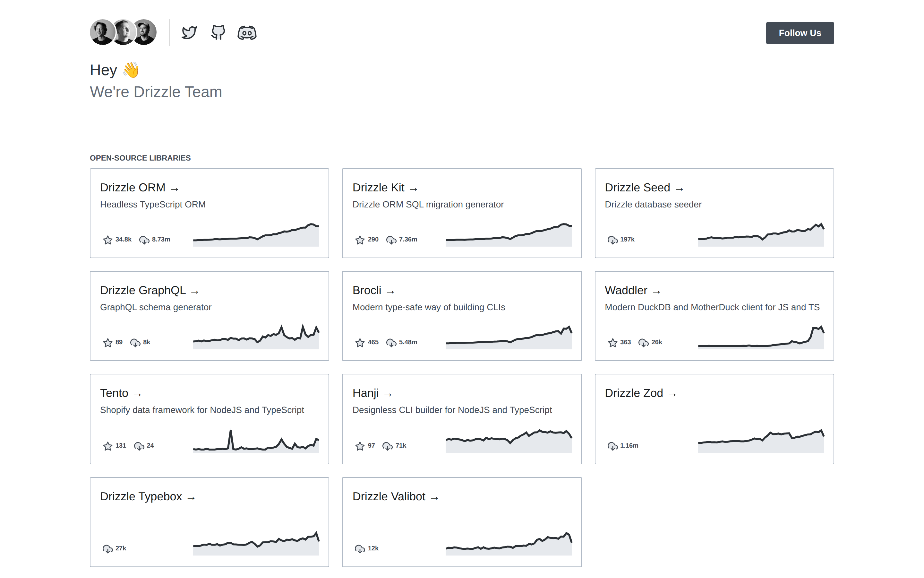This screenshot has width=924, height=578.
Task: Click the download icon on Drizzle Kit card
Action: coord(391,240)
